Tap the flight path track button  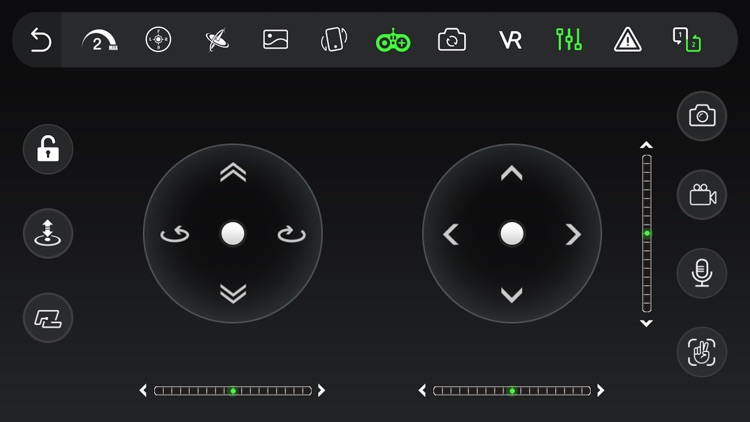tap(48, 318)
